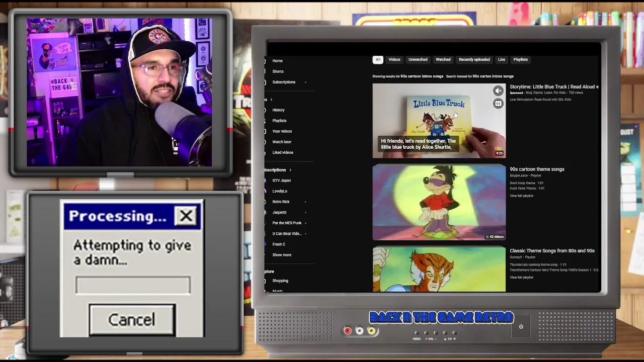View full playlist for 90s cartoon theme songs
The image size is (644, 362).
click(x=521, y=196)
